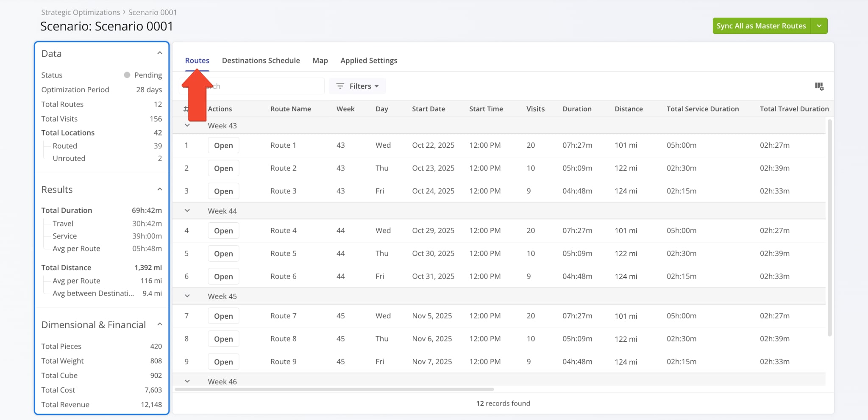Collapse the Dimensional & Financial section
Image resolution: width=868 pixels, height=420 pixels.
click(160, 324)
